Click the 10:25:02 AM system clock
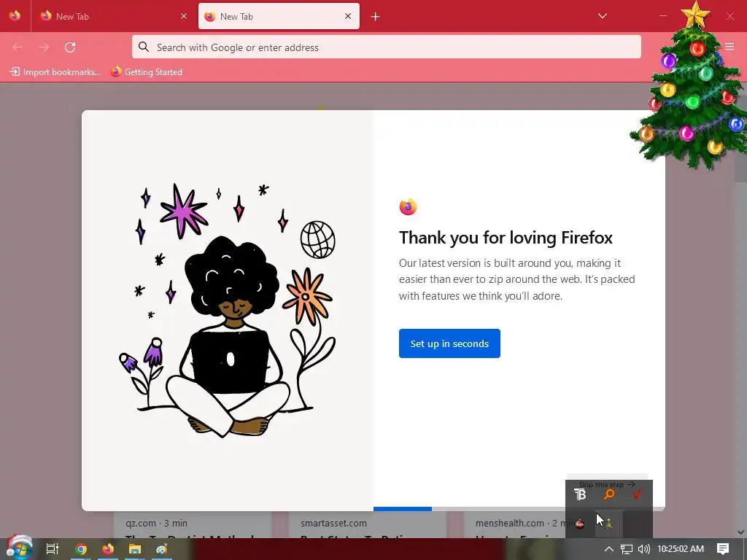This screenshot has height=560, width=747. pos(681,549)
